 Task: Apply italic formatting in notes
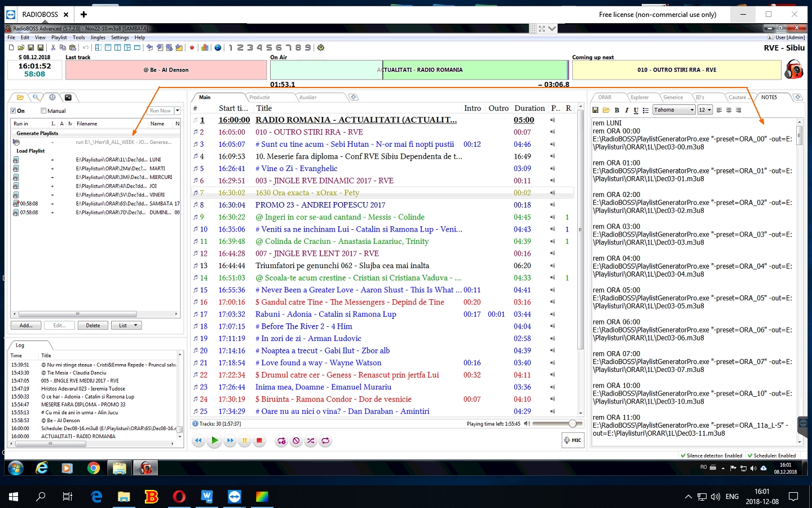pyautogui.click(x=626, y=110)
